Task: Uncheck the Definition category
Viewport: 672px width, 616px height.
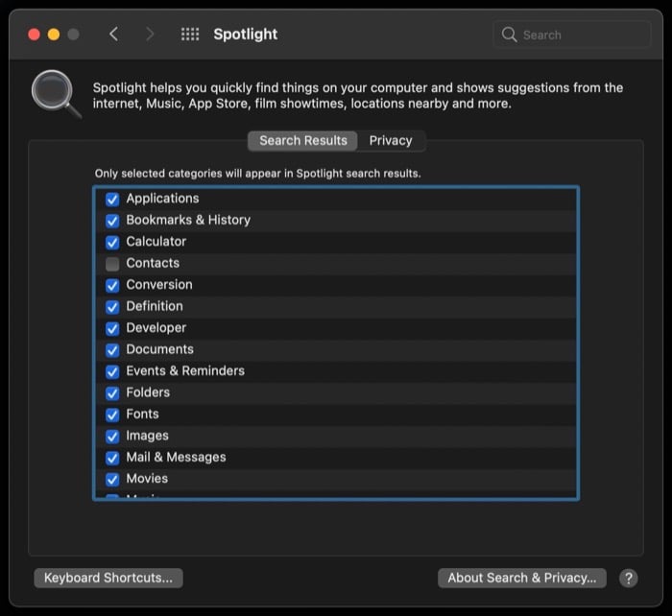Action: tap(112, 307)
